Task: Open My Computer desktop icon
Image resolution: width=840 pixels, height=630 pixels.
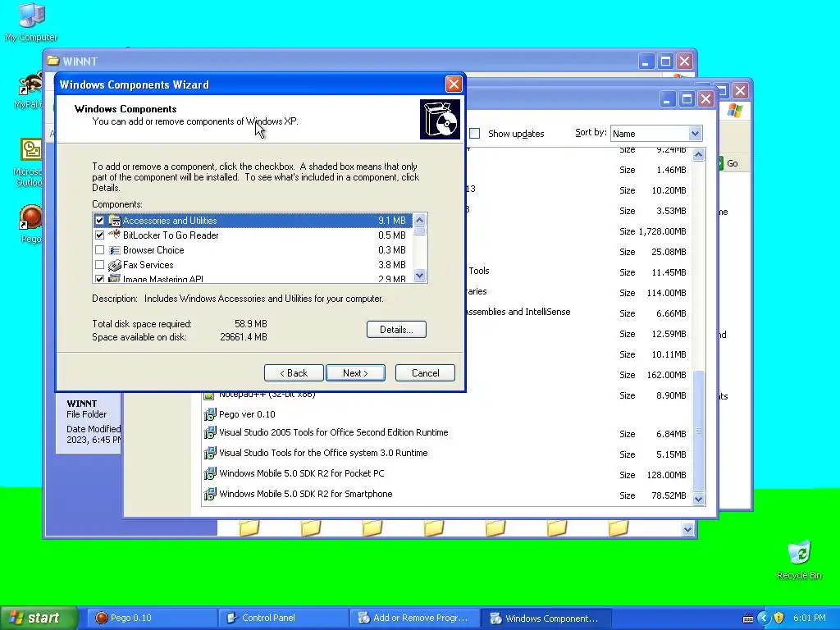Action: [31, 15]
